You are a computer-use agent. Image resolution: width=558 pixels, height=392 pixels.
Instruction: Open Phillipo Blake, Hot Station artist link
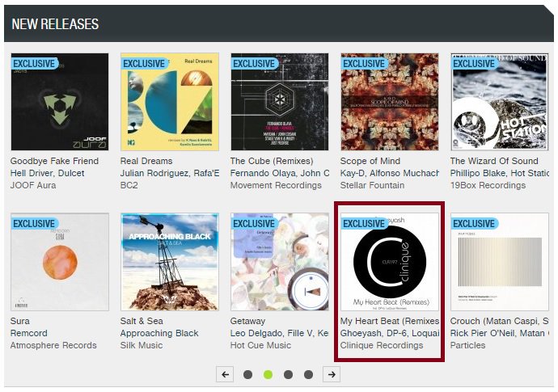[x=500, y=173]
